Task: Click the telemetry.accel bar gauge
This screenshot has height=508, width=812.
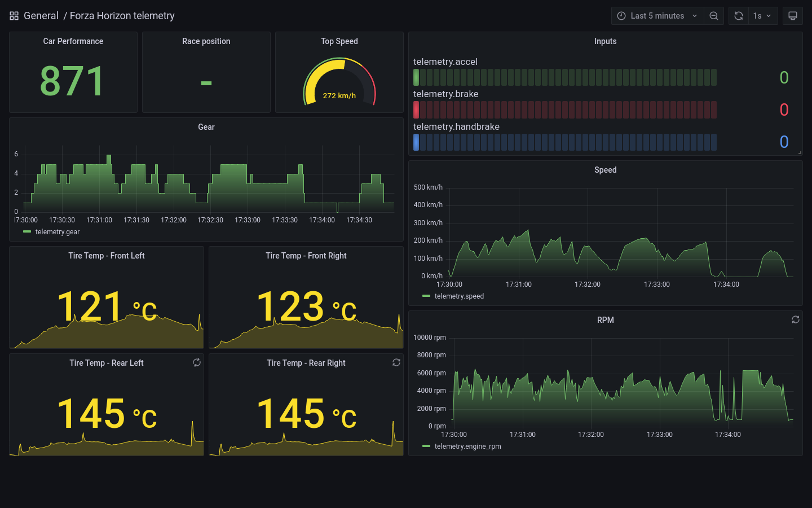Action: [x=565, y=77]
